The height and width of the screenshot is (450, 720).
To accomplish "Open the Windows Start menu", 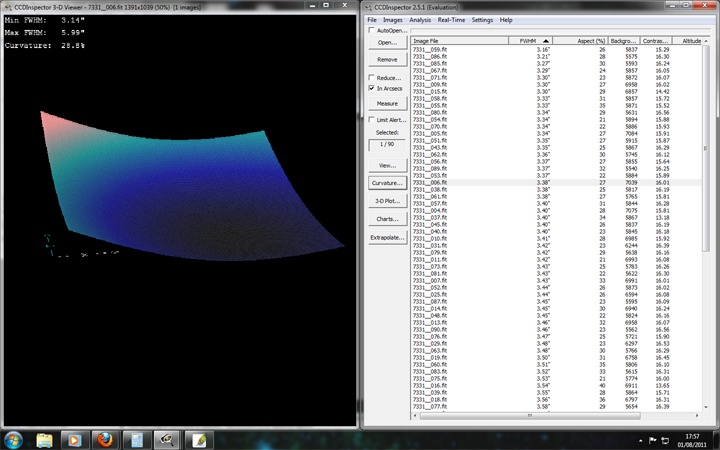I will (x=13, y=440).
